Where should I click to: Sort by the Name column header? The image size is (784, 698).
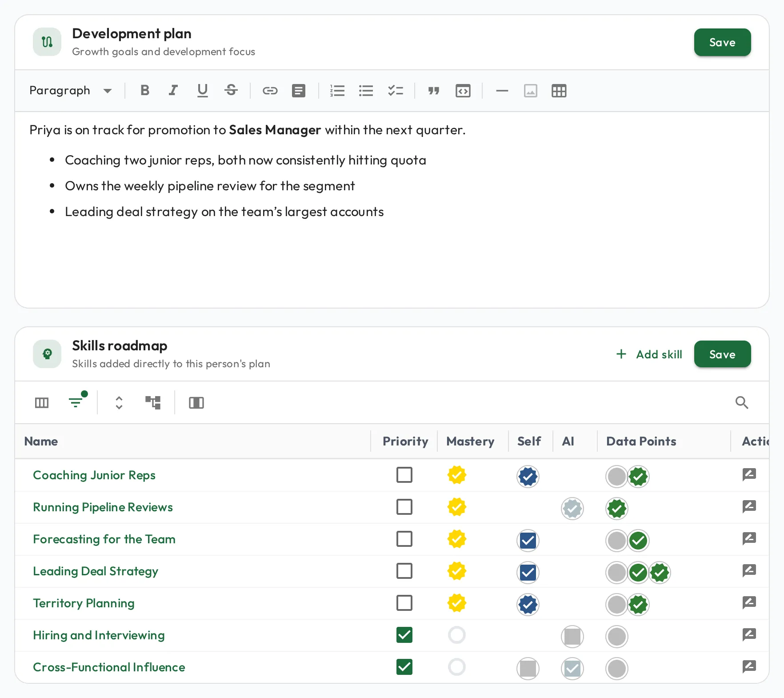pos(41,441)
